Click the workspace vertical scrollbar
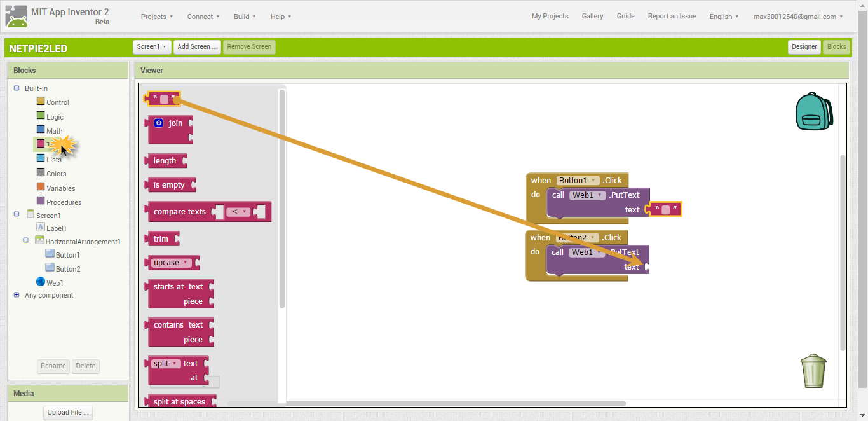Screen dimensions: 868x421 tap(843, 252)
